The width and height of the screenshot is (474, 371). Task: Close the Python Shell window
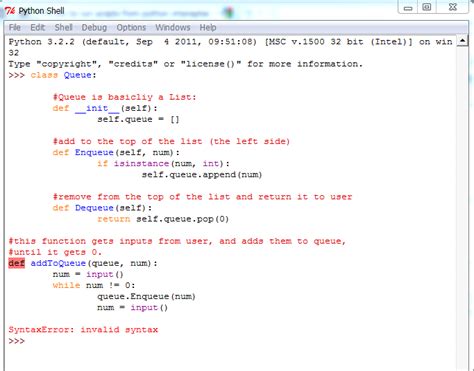tap(453, 7)
